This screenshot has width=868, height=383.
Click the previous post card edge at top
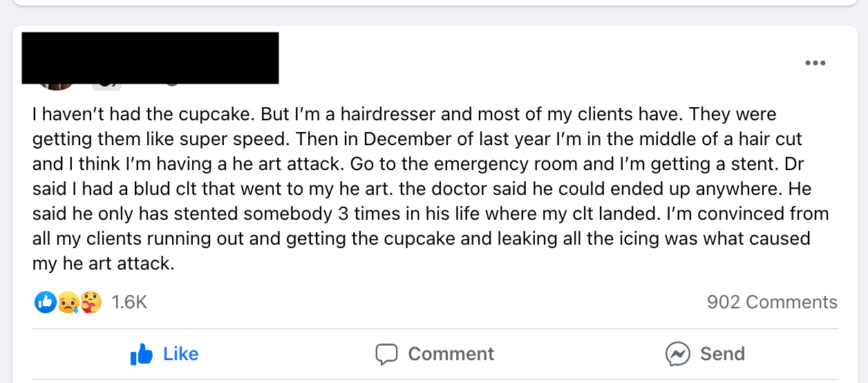434,3
